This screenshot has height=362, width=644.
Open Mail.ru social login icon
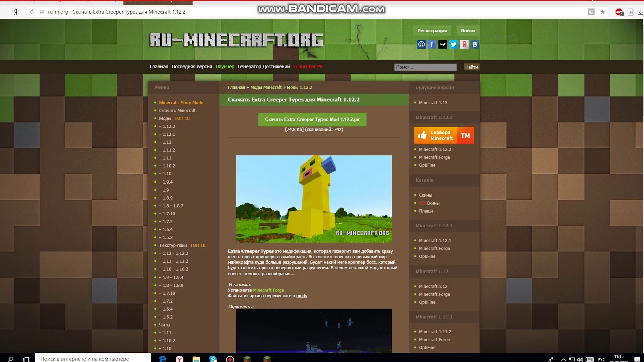click(x=421, y=44)
